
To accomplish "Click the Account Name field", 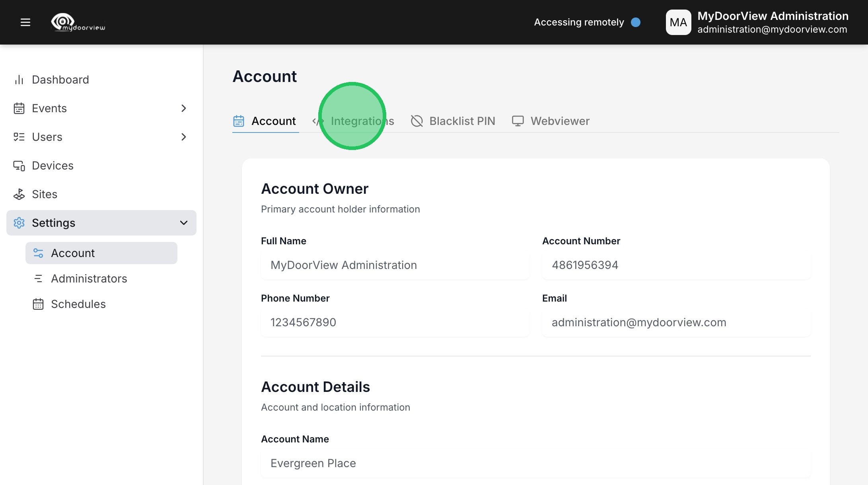I will tap(535, 463).
